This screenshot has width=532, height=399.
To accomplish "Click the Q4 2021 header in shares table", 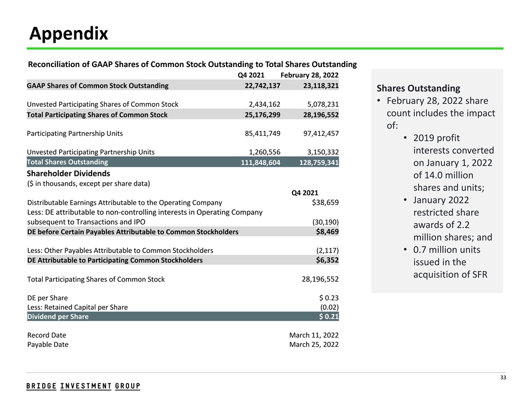I will [x=250, y=75].
